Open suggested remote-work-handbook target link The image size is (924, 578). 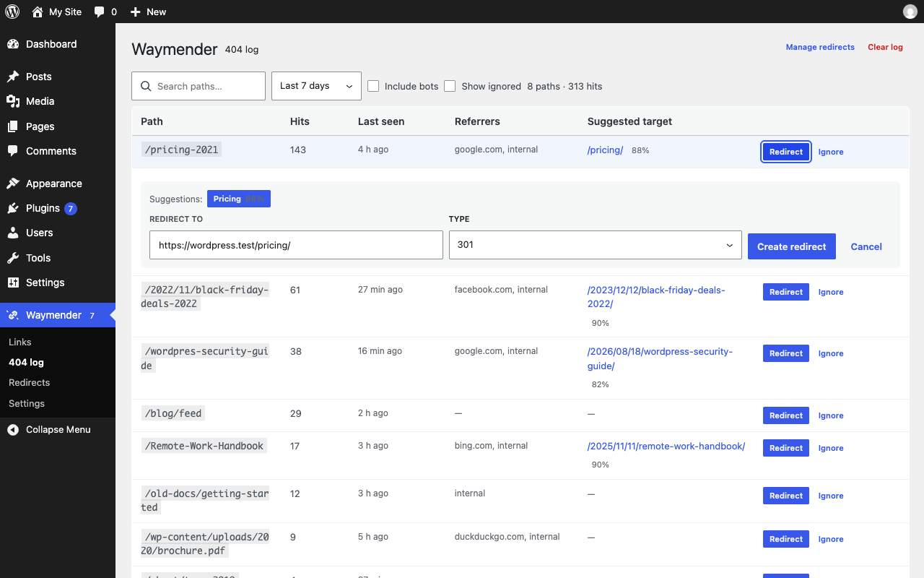click(x=666, y=446)
